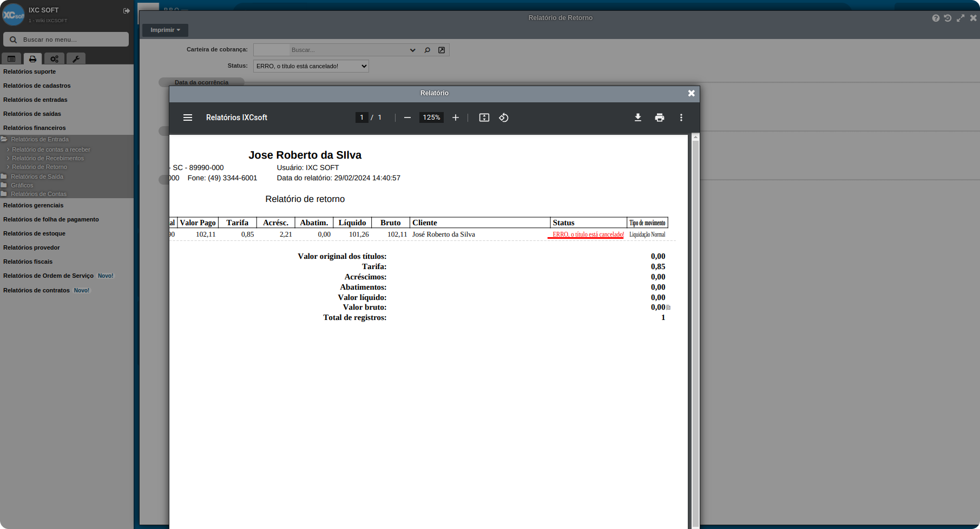Open Relatório de Retorno in tree

coord(40,167)
